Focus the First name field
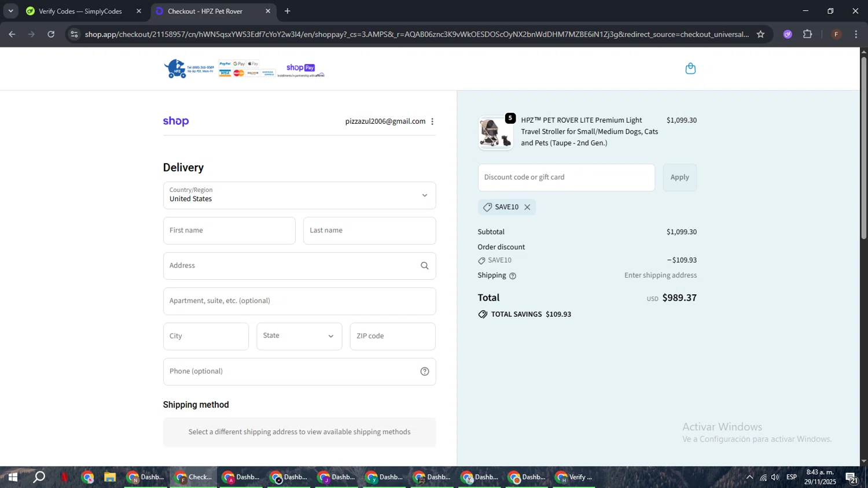 click(x=229, y=231)
